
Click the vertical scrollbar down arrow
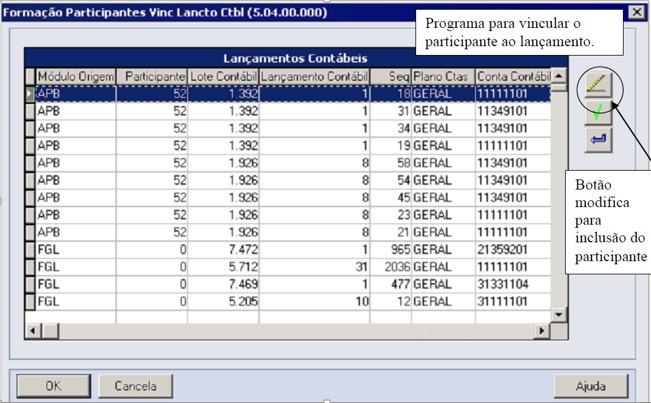(x=559, y=315)
